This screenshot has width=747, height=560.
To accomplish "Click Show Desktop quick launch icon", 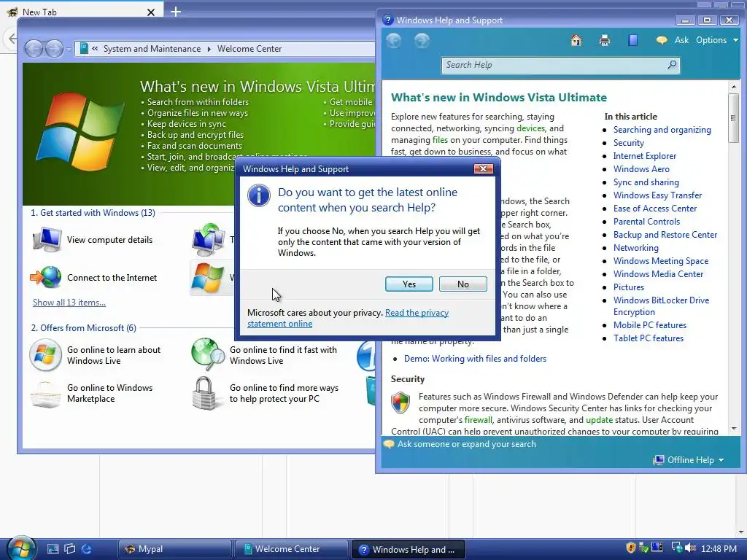I will 53,549.
